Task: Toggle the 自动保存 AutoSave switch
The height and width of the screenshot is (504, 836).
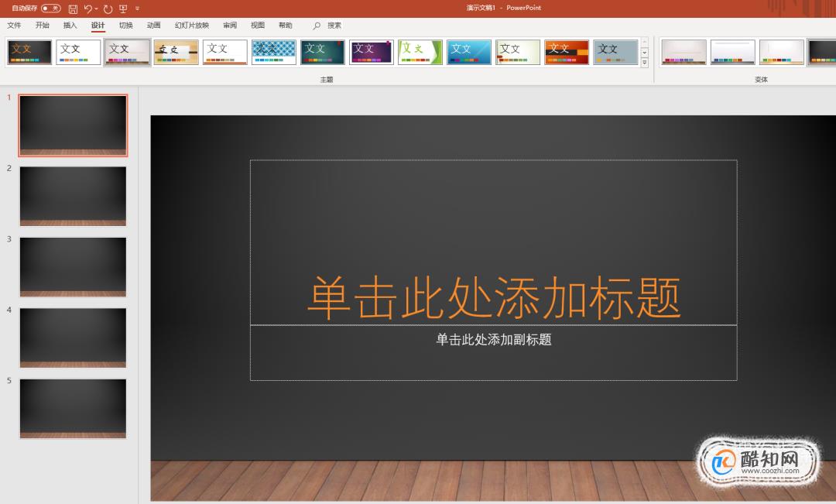Action: point(51,9)
